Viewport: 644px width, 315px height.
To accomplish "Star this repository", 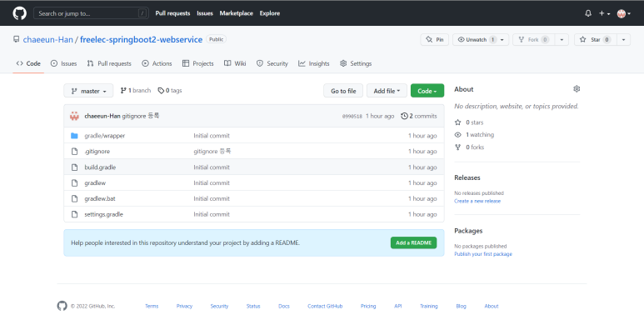I will tap(595, 40).
